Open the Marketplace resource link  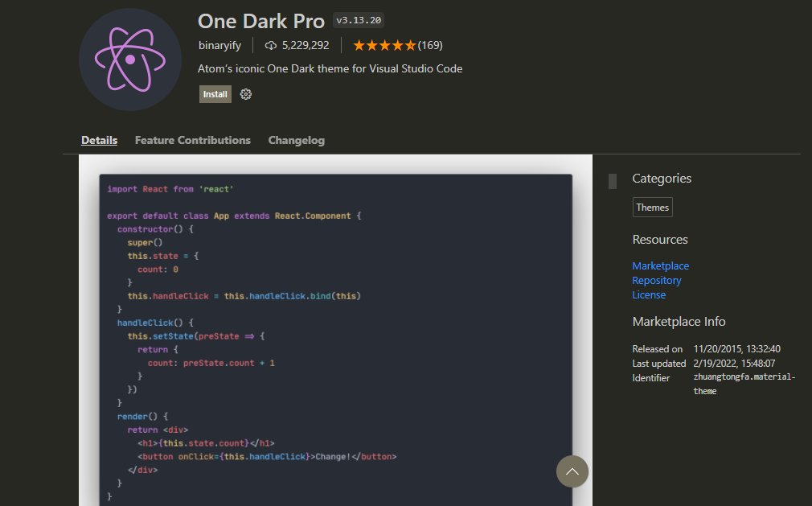pyautogui.click(x=660, y=265)
